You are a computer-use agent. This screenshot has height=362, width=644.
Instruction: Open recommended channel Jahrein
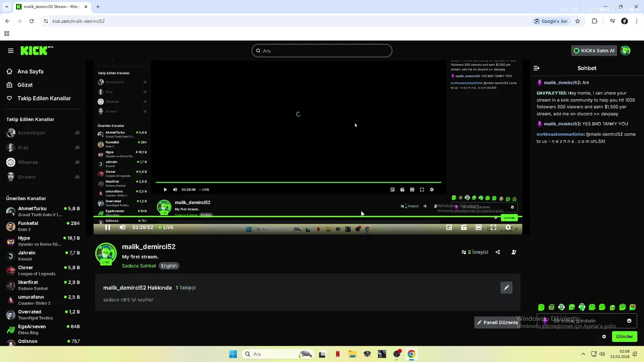click(43, 255)
